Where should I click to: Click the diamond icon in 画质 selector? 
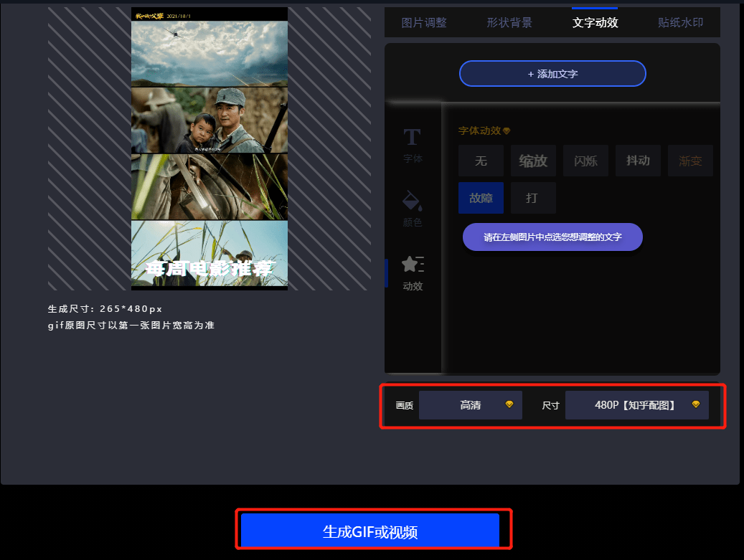(x=509, y=404)
